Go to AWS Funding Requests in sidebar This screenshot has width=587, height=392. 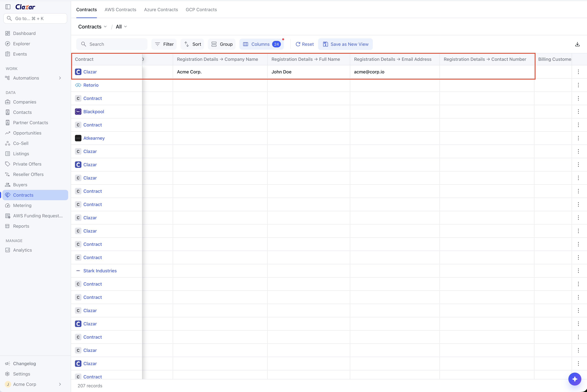[x=38, y=216]
